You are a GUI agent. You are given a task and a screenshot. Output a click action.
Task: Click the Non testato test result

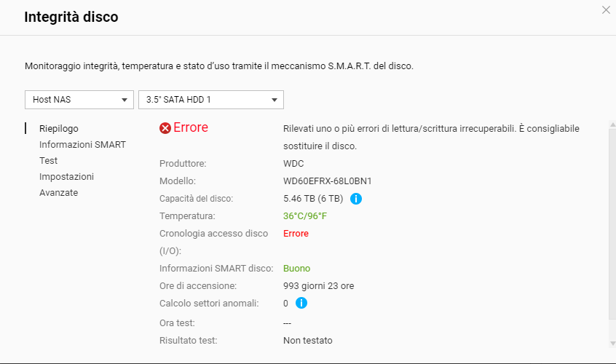point(307,340)
